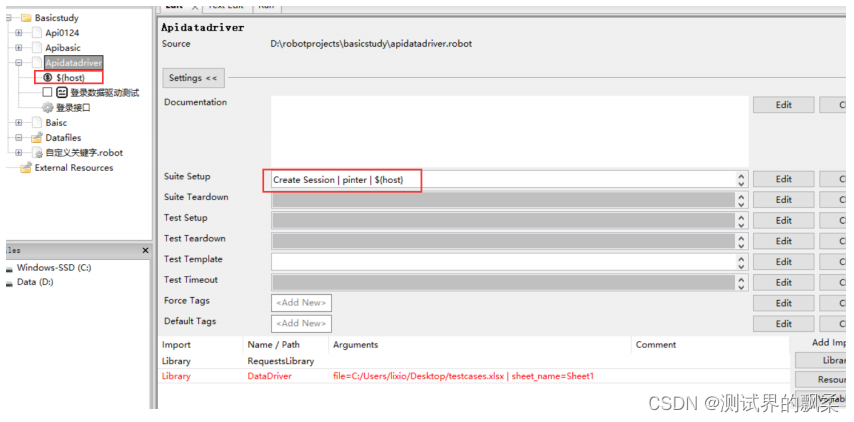
Task: Expand the Api0124 tree node
Action: pyautogui.click(x=19, y=33)
